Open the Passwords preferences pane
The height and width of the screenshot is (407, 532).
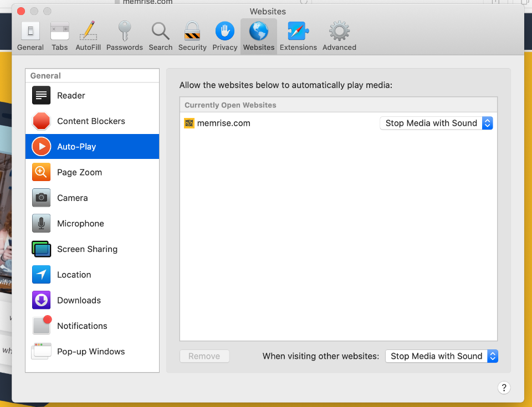(x=125, y=37)
